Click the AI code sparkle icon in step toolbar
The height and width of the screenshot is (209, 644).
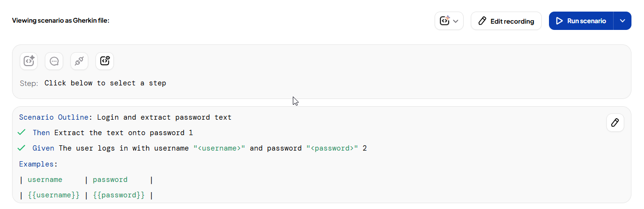pyautogui.click(x=29, y=61)
